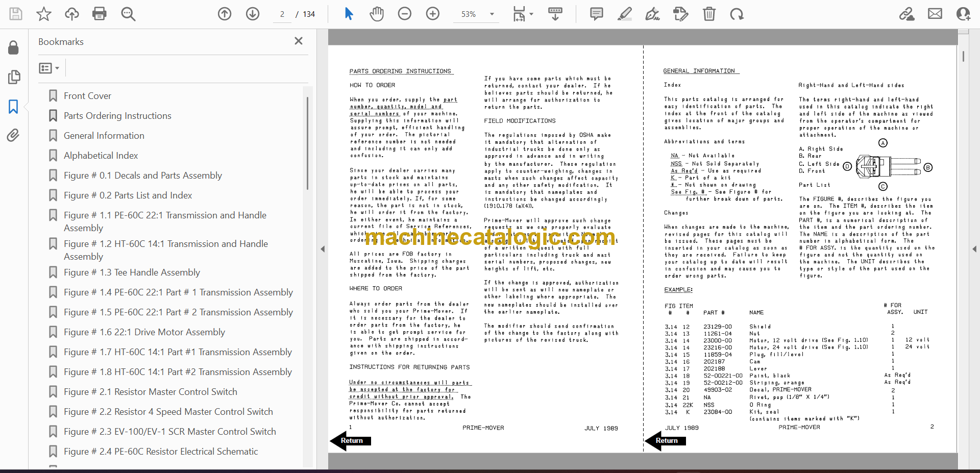Click the read mode keyboard-scroll icon
Screen dimensions: 980x473
point(555,14)
